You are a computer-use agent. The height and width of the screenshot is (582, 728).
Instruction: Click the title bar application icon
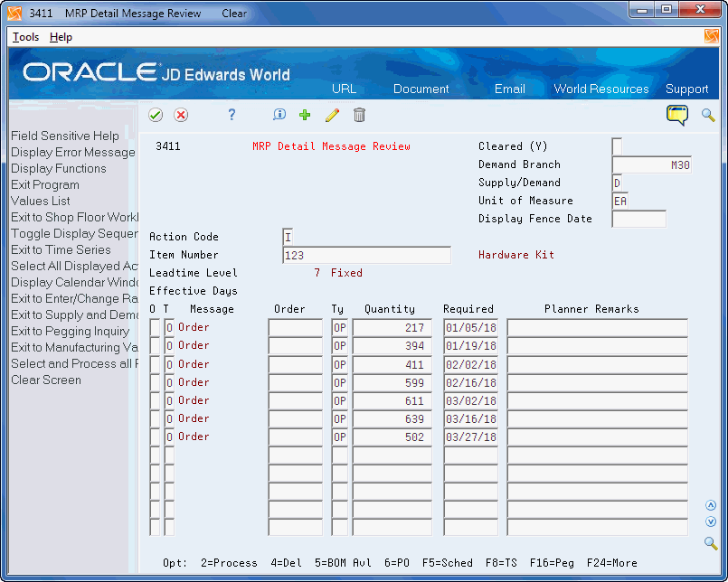click(14, 13)
